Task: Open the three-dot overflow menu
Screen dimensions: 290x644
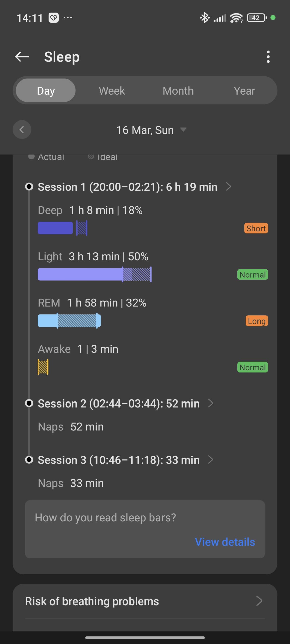Action: click(268, 57)
